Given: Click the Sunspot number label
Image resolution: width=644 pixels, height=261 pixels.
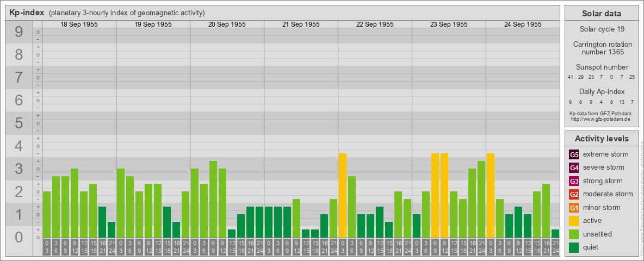Looking at the screenshot, I should [x=602, y=67].
